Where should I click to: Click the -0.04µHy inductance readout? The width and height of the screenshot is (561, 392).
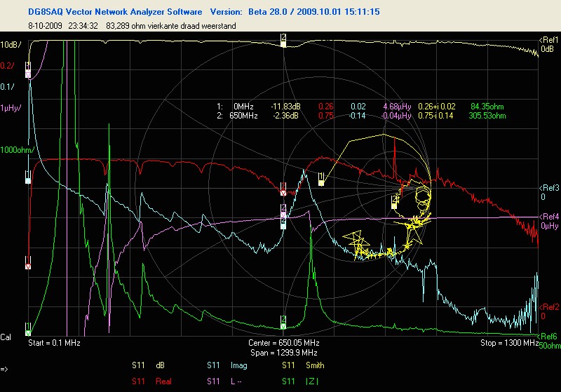click(x=396, y=116)
